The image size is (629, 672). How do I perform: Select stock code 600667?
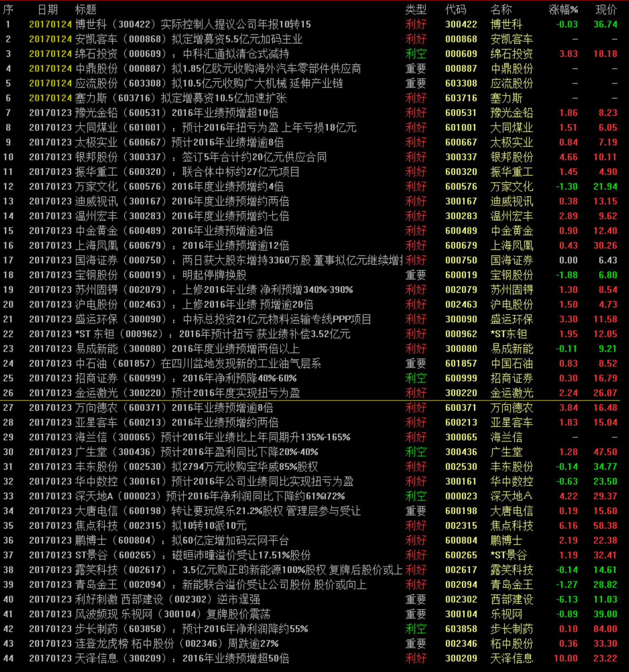(x=461, y=142)
